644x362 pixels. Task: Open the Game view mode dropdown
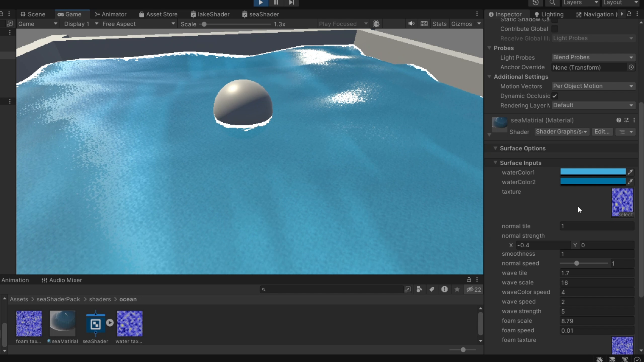coord(38,24)
